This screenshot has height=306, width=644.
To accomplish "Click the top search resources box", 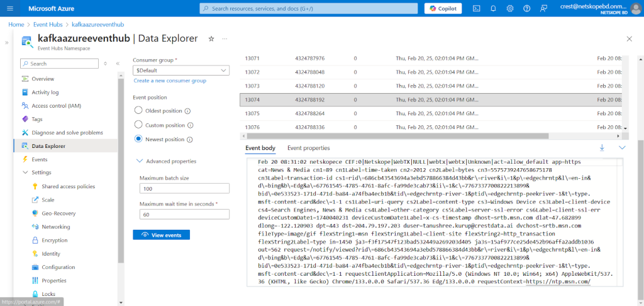I will coord(308,8).
